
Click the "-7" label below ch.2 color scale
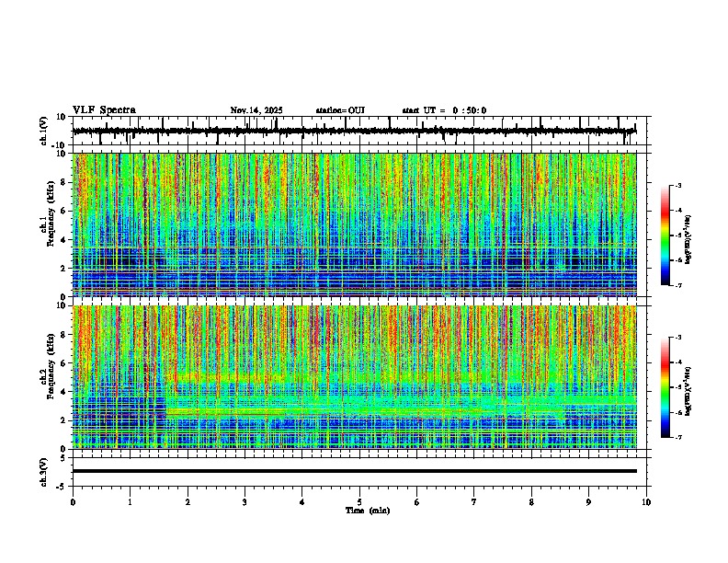(677, 437)
